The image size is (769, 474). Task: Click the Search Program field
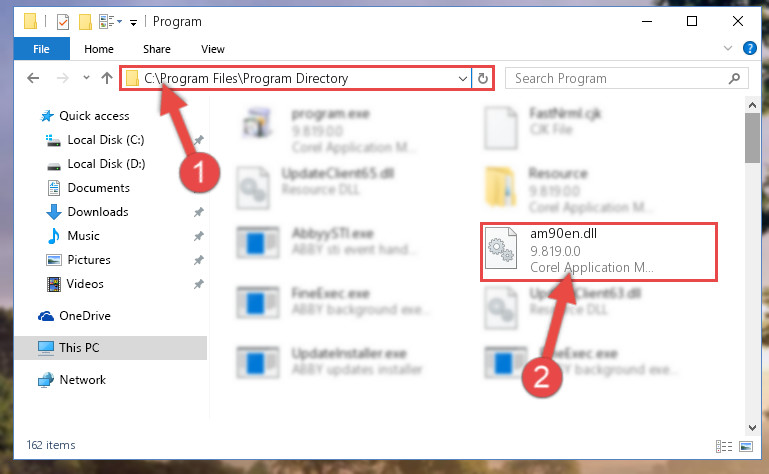point(626,79)
